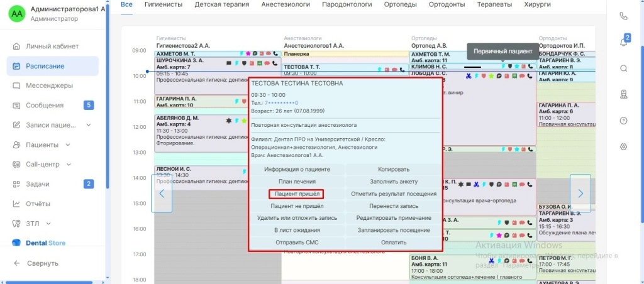
Task: Choose Оплатить in appointment popup
Action: [393, 242]
